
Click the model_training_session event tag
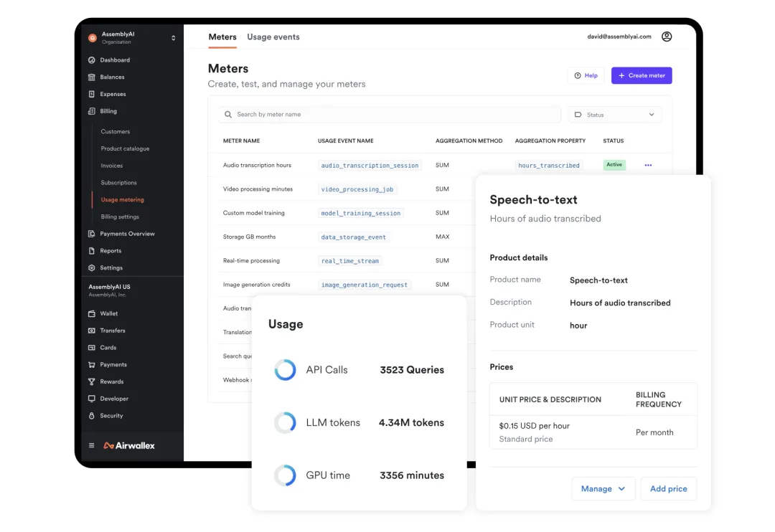click(x=361, y=214)
